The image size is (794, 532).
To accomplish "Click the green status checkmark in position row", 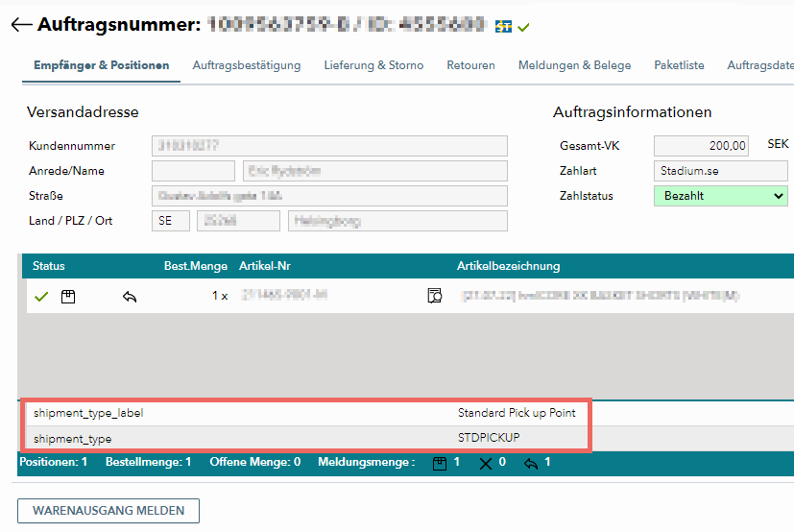I will tap(41, 297).
